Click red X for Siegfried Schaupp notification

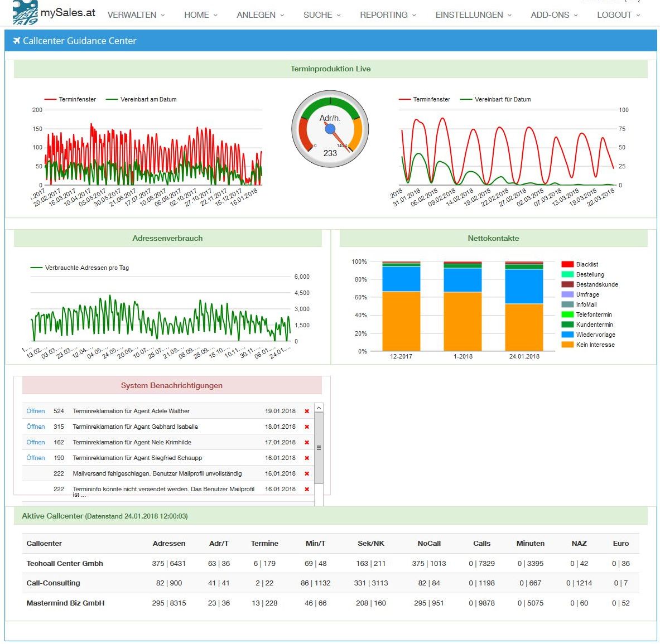(307, 458)
